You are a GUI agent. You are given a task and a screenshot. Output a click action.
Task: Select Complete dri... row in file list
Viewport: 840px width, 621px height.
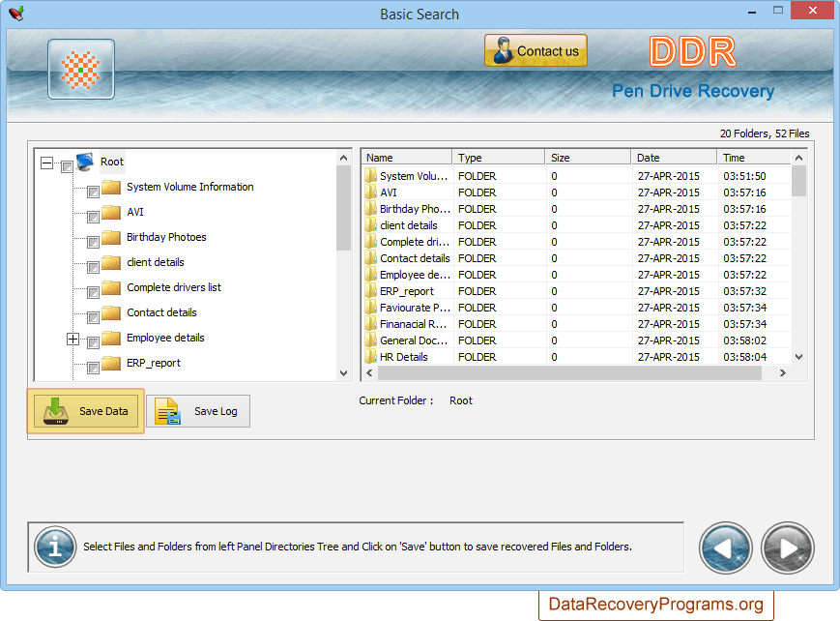tap(576, 242)
